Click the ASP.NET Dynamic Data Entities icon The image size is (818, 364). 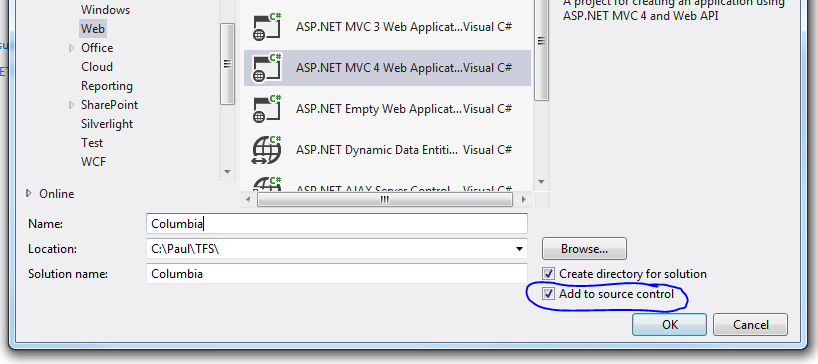pyautogui.click(x=267, y=150)
